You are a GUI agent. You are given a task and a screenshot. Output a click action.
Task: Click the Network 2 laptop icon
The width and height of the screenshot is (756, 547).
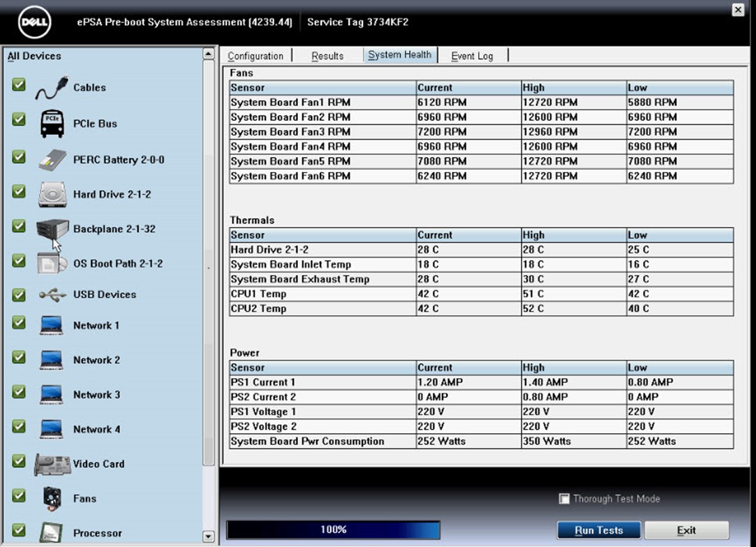[51, 360]
